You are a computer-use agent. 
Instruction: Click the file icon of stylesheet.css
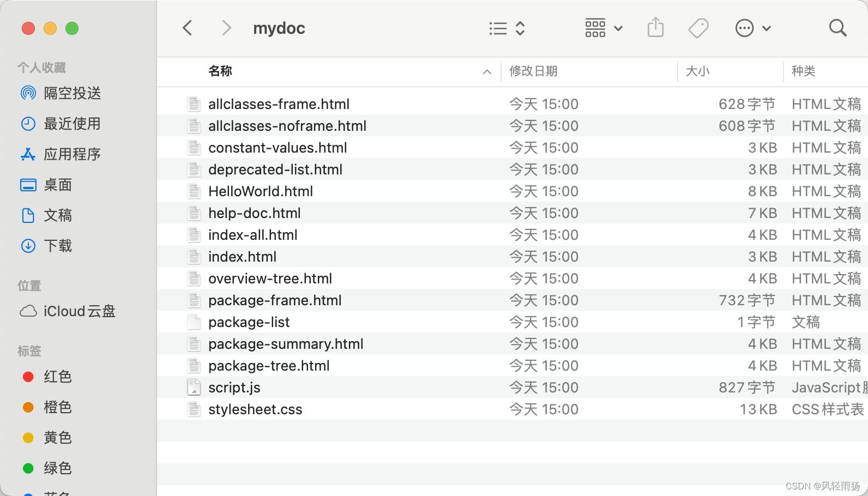pos(194,409)
